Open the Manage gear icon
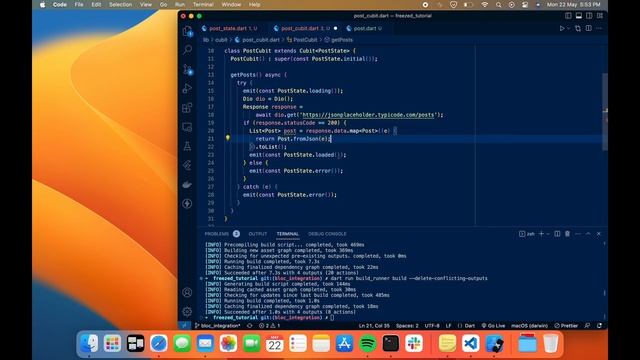Image resolution: width=640 pixels, height=360 pixels. pyautogui.click(x=187, y=311)
